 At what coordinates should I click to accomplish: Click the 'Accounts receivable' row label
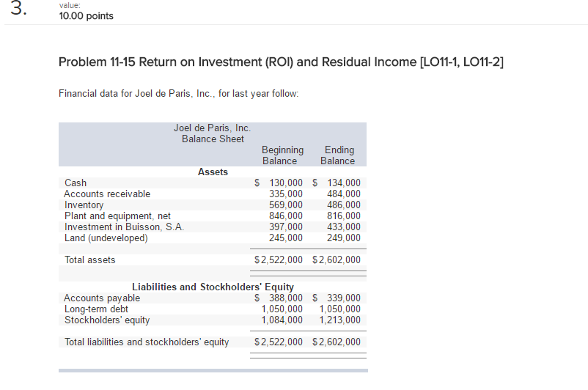107,194
